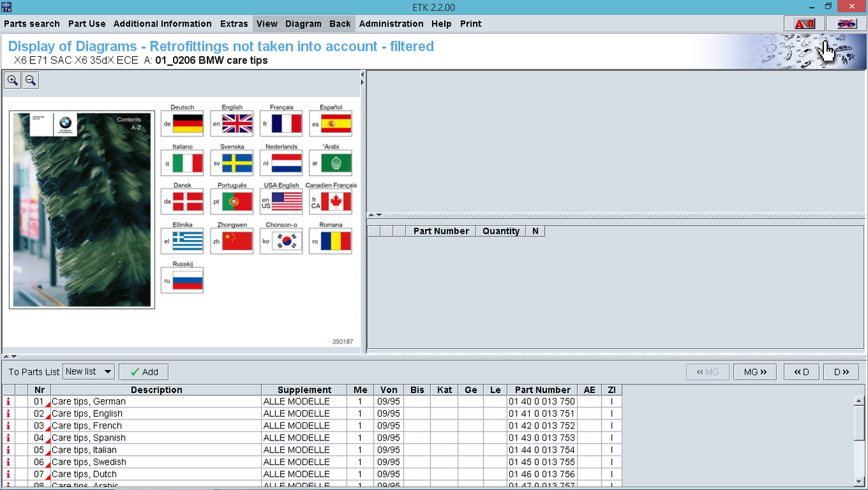
Task: Click Back in the menu bar
Action: click(x=340, y=24)
